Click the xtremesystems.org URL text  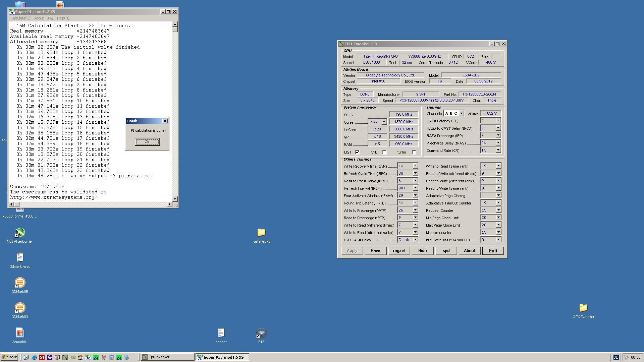click(x=54, y=197)
